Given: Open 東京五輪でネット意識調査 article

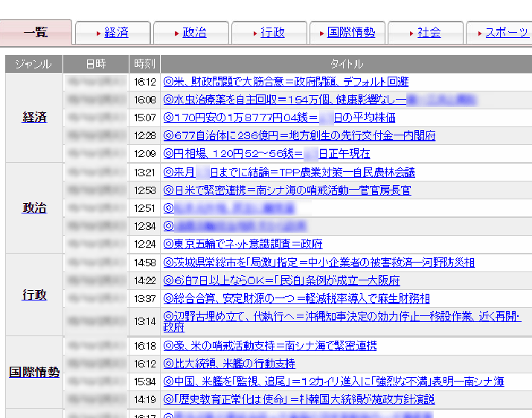Looking at the screenshot, I should click(243, 244).
